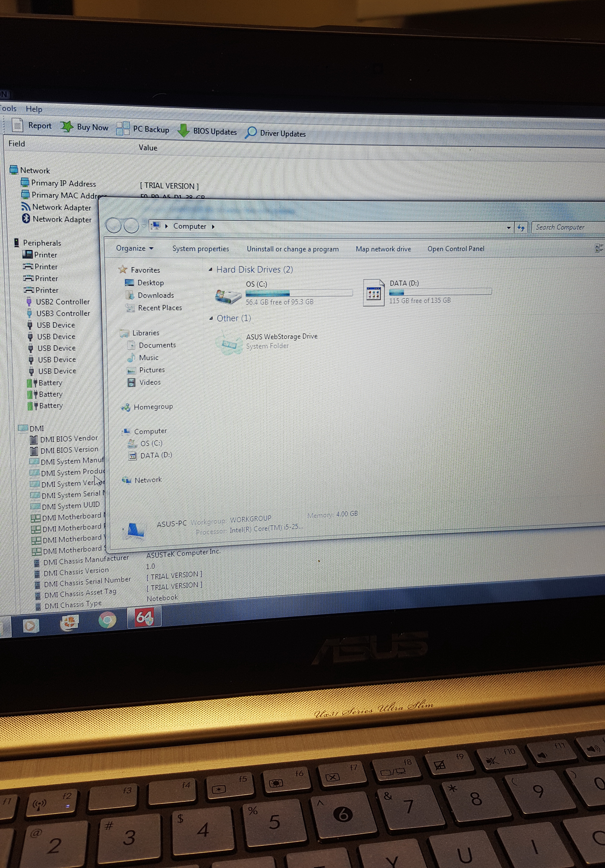
Task: Click System properties in Explorer toolbar
Action: pyautogui.click(x=201, y=248)
